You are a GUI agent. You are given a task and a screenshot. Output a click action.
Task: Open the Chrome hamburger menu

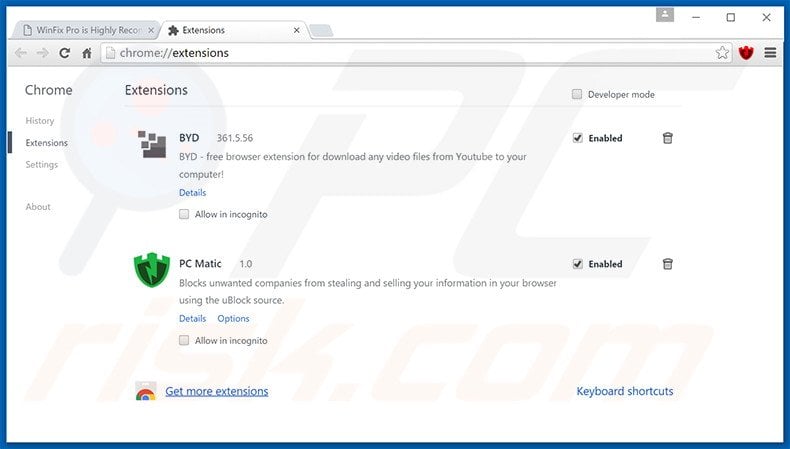pos(770,52)
